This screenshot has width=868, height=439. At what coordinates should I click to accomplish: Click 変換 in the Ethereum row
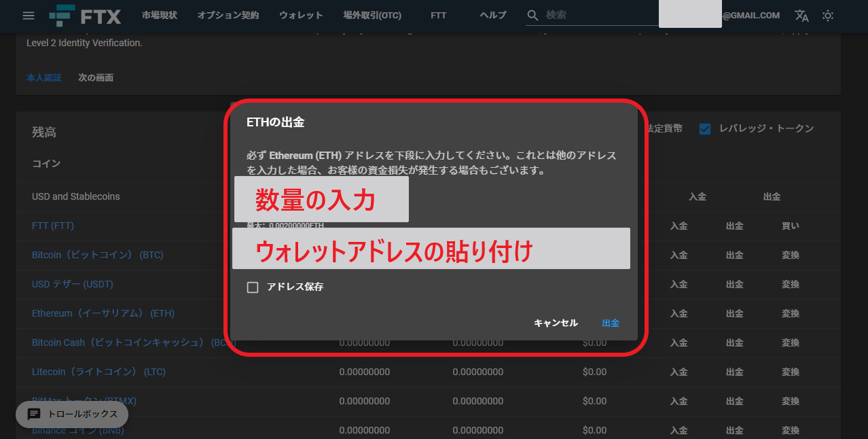pyautogui.click(x=791, y=313)
